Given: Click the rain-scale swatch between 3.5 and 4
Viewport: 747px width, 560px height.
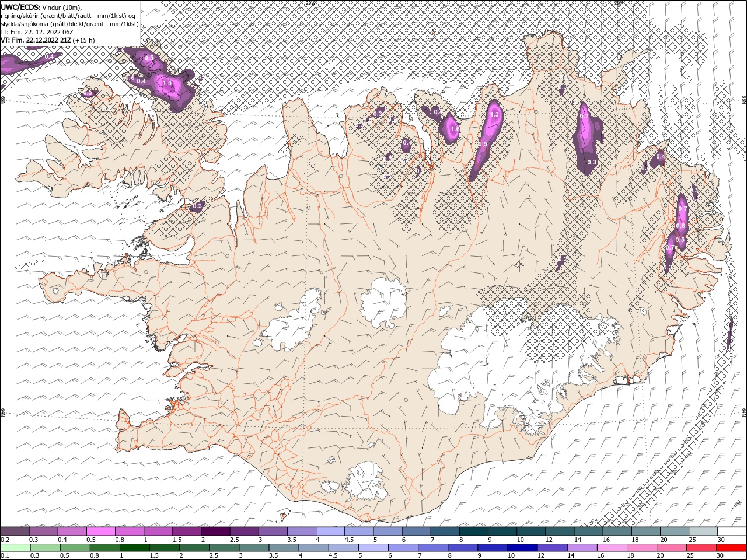Looking at the screenshot, I should (283, 548).
